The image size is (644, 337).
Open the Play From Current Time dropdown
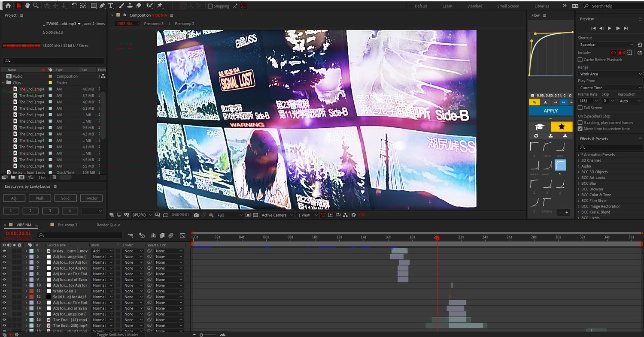(610, 87)
